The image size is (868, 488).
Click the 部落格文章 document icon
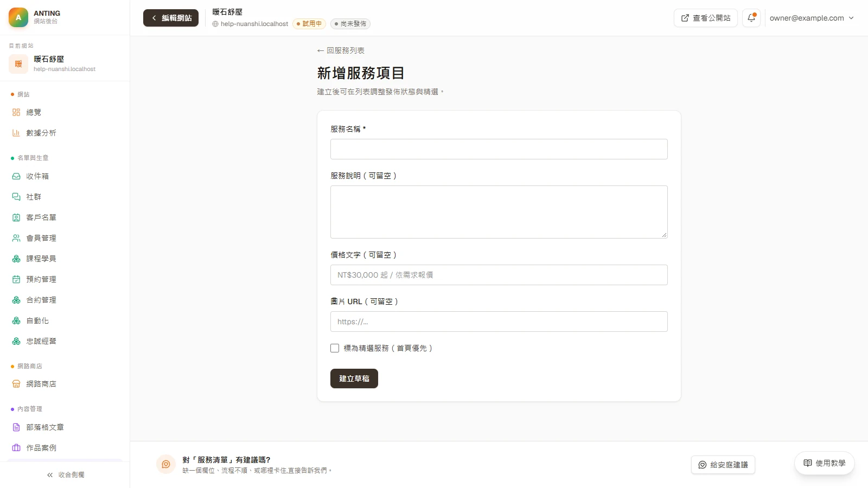coord(16,427)
